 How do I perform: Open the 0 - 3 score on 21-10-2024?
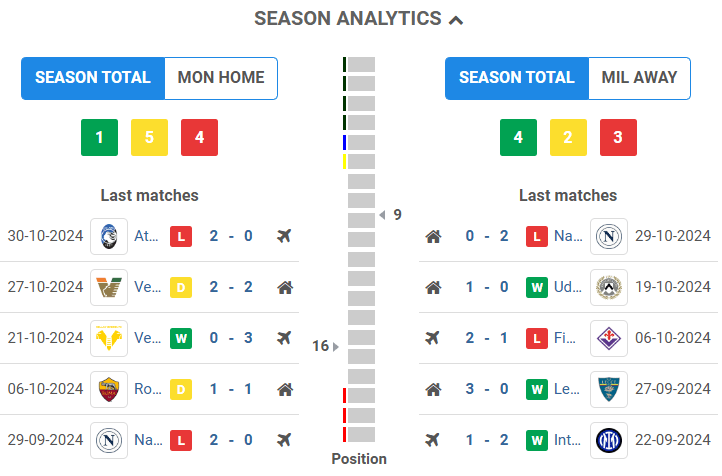point(231,338)
